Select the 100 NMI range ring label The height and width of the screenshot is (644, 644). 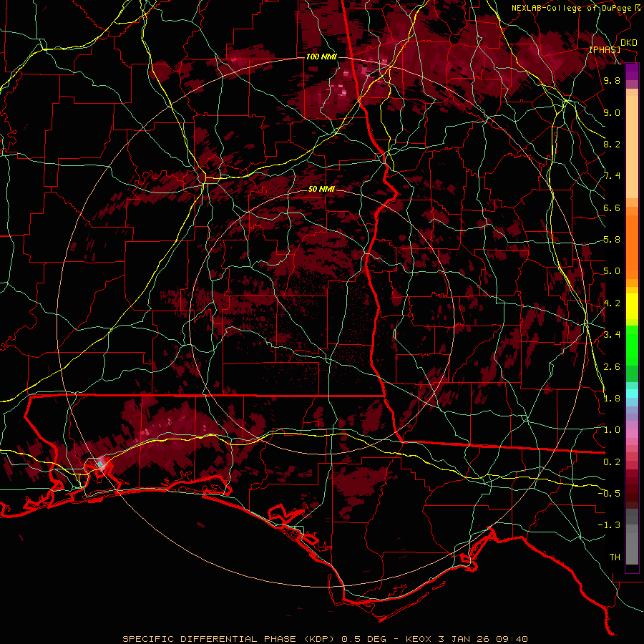pos(321,57)
